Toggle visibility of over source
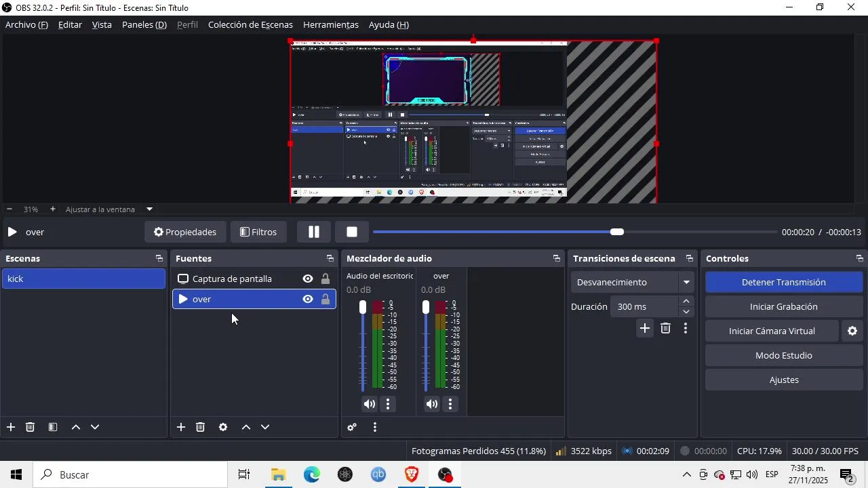Viewport: 868px width, 488px height. click(308, 299)
